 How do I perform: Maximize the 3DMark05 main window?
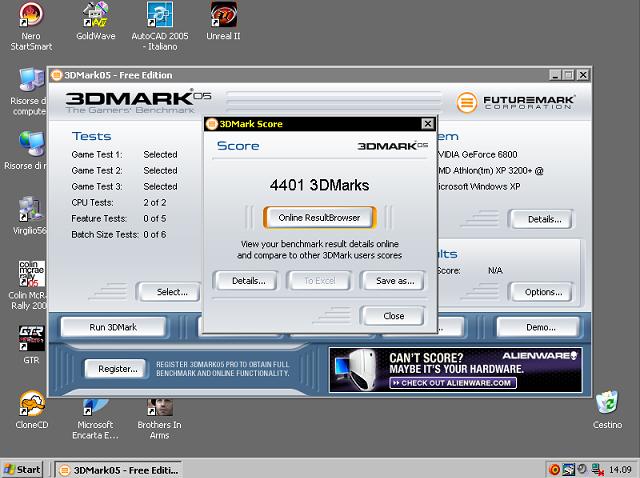[569, 75]
